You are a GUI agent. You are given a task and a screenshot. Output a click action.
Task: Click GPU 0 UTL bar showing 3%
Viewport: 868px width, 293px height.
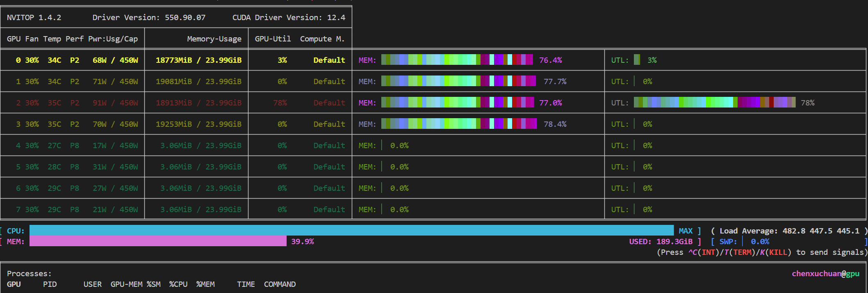(x=637, y=60)
